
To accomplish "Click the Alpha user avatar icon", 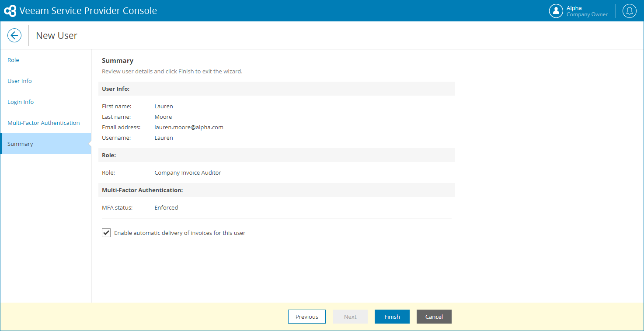I will pyautogui.click(x=556, y=11).
